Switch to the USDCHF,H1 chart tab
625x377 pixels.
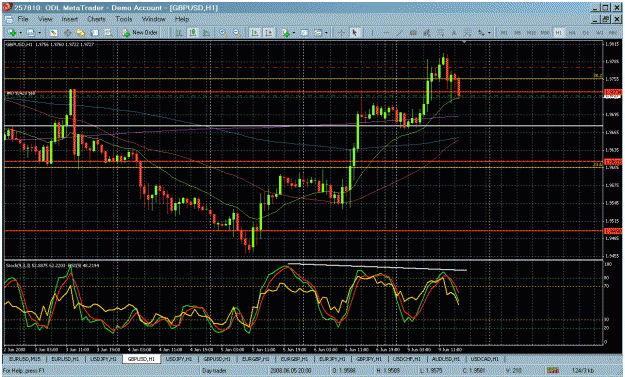(x=406, y=359)
